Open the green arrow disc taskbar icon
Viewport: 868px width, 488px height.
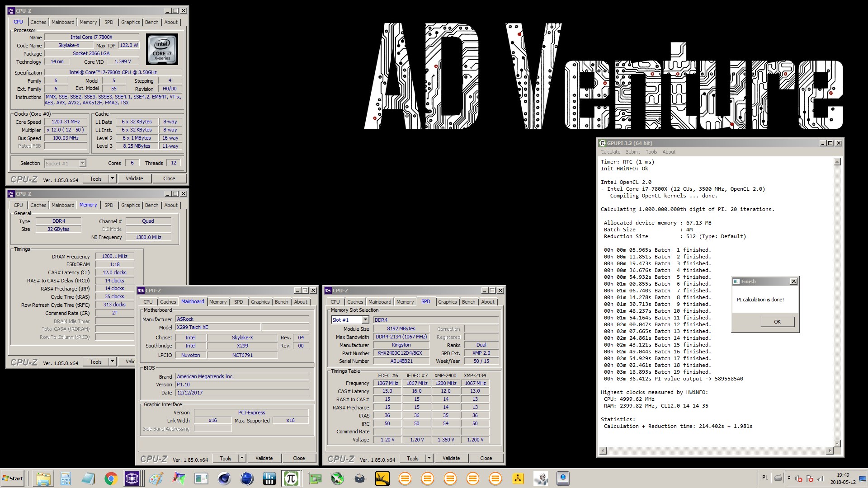pyautogui.click(x=337, y=479)
